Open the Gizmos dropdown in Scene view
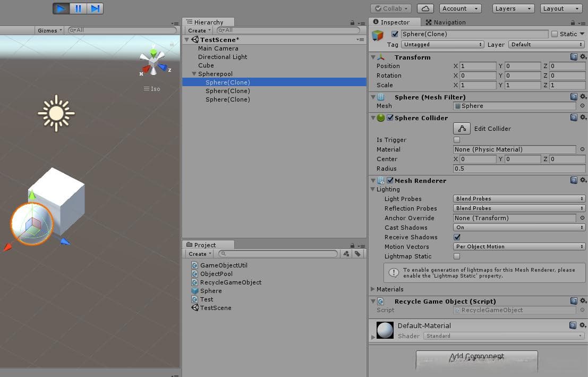The image size is (588, 377). click(x=49, y=30)
